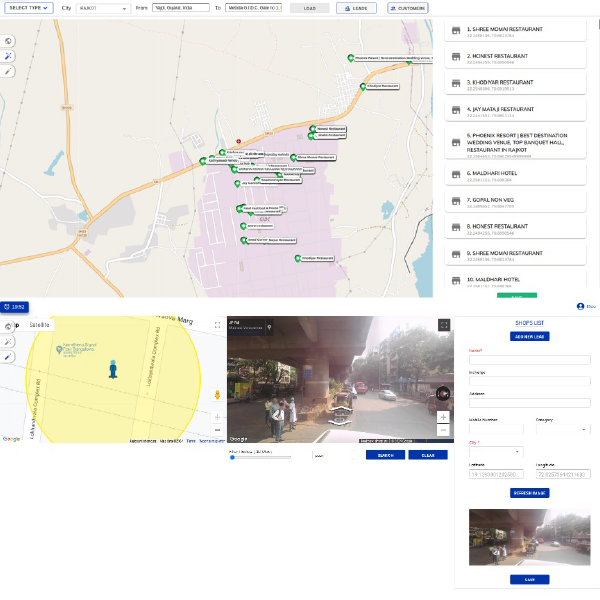
Task: Click the LOAD button in top bar
Action: pos(309,8)
